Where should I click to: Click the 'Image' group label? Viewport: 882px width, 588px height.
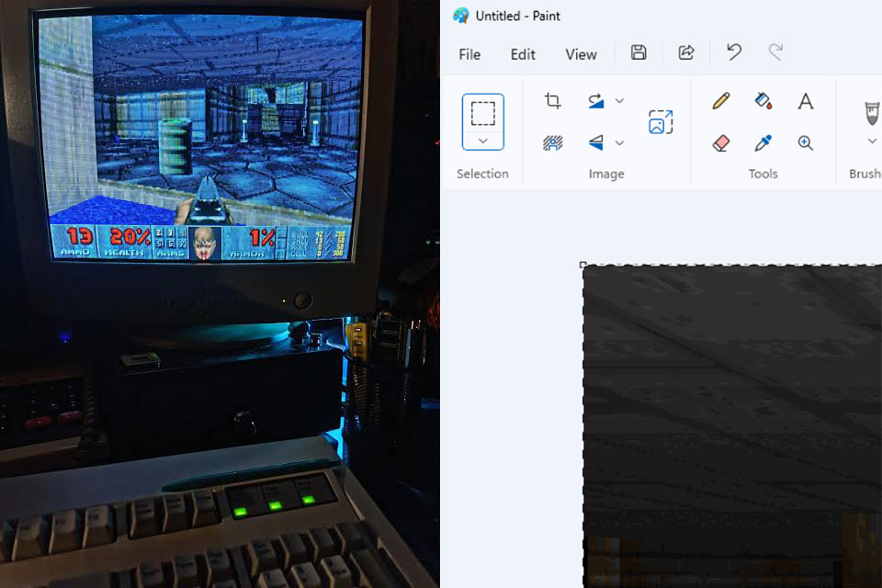(x=606, y=174)
